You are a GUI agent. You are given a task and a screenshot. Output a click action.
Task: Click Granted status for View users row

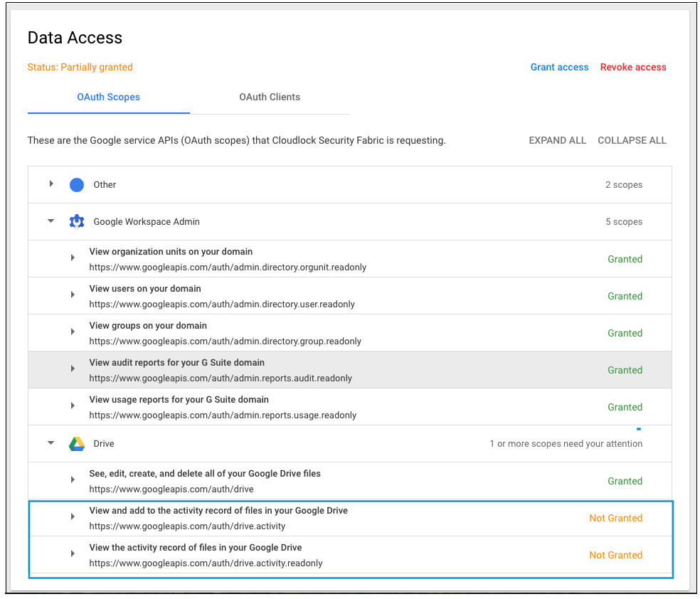coord(625,297)
